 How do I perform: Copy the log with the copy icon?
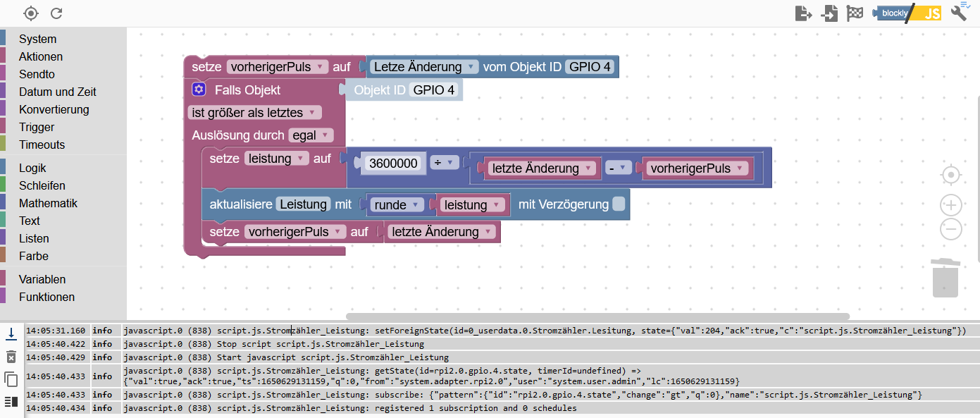[11, 379]
